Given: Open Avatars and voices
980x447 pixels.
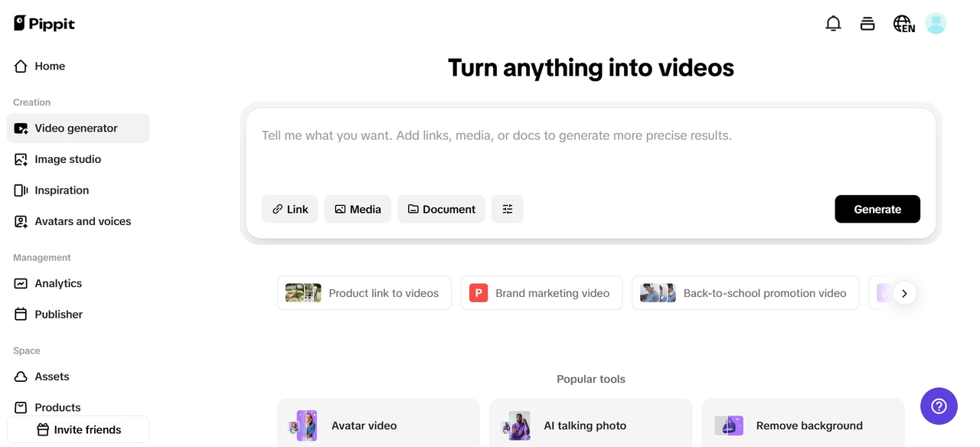Looking at the screenshot, I should pos(83,221).
